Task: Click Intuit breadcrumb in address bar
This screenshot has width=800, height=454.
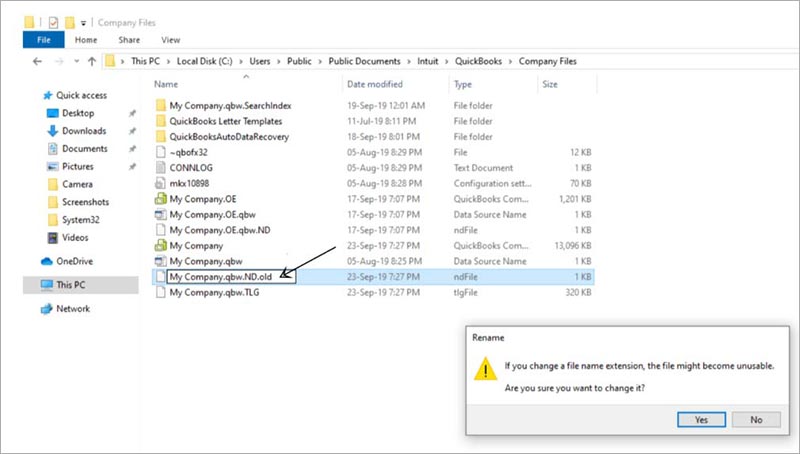Action: (x=428, y=61)
